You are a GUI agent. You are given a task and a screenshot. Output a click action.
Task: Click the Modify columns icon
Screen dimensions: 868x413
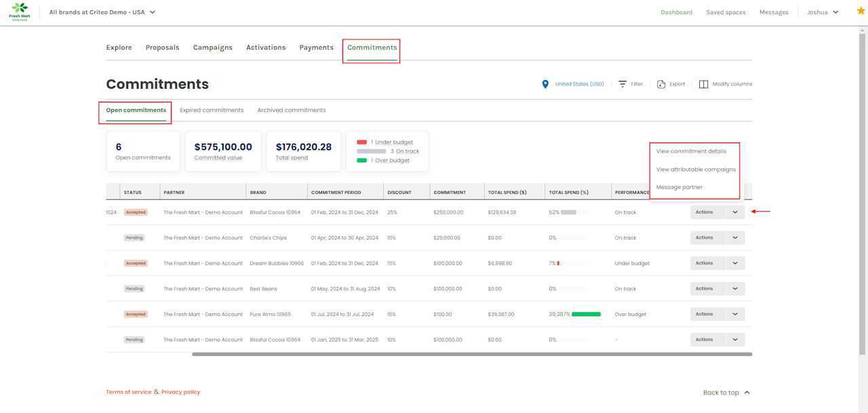(x=703, y=84)
